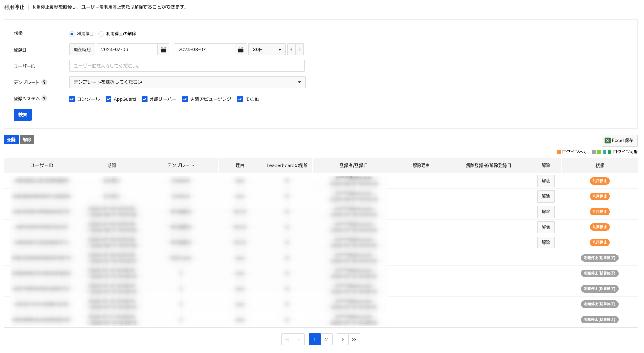Click the 期間 column header
Viewport: 644px width, 353px height.
[111, 165]
